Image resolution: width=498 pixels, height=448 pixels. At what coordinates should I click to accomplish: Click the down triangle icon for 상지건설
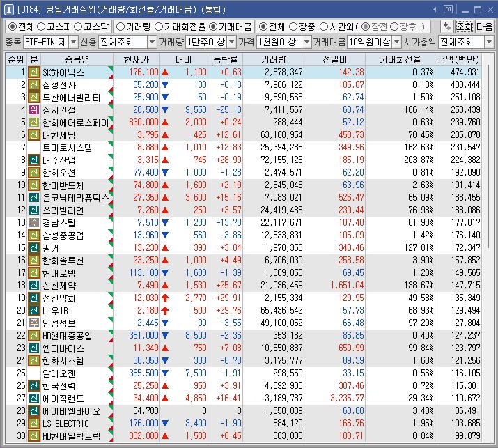(x=165, y=110)
